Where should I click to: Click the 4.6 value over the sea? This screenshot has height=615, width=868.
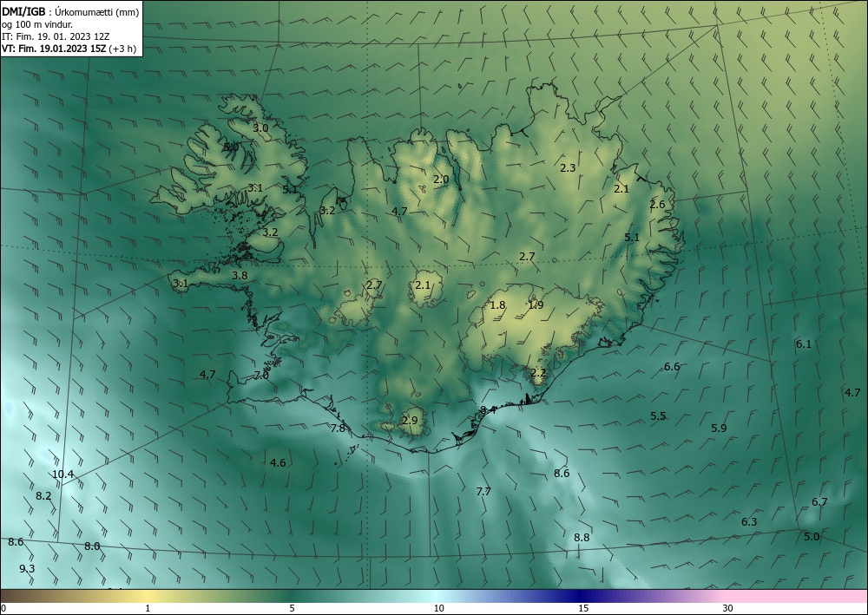click(x=278, y=463)
